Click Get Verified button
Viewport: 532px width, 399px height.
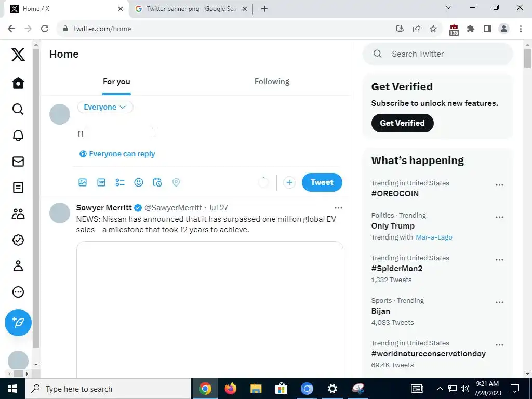(403, 123)
